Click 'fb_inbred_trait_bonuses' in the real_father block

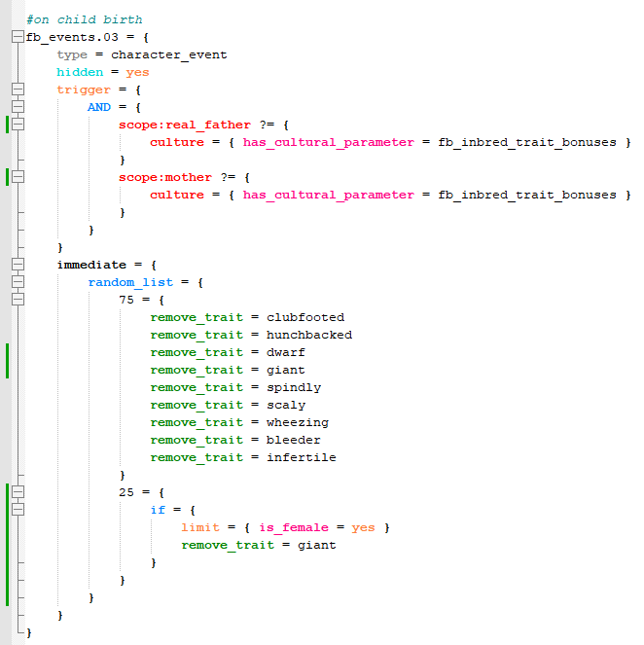pos(527,142)
